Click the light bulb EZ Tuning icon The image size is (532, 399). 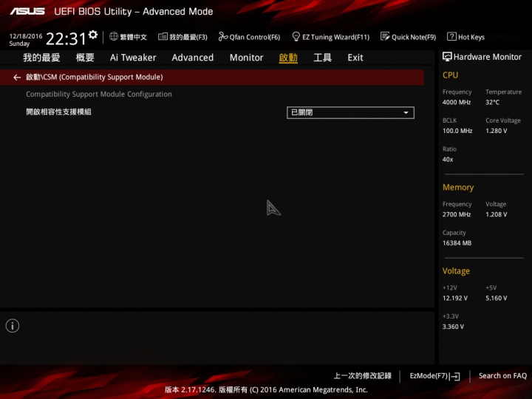click(296, 36)
